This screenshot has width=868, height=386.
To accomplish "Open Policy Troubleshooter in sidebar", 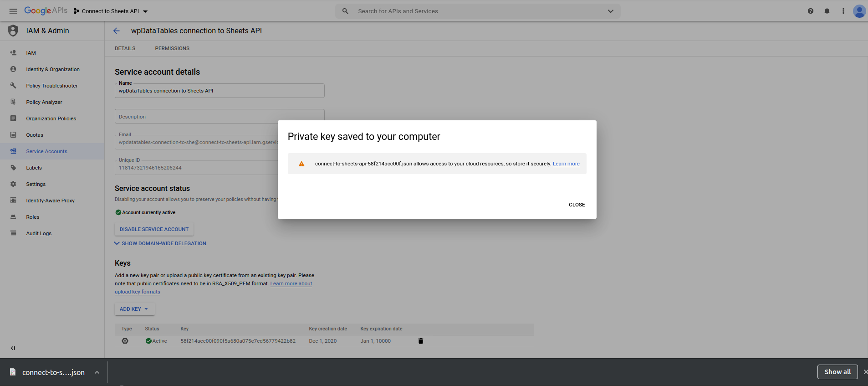I will tap(52, 86).
